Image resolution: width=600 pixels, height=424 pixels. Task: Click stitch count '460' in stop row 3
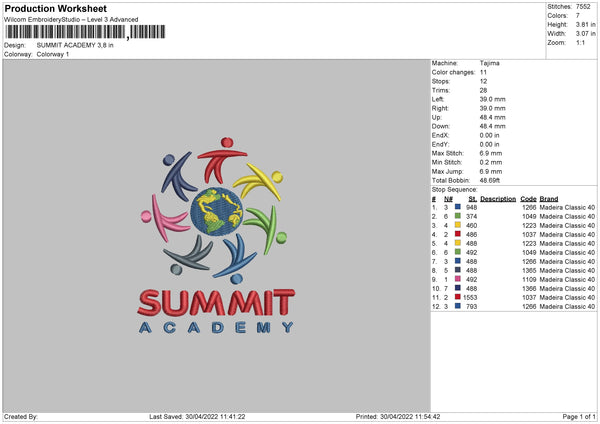[471, 225]
